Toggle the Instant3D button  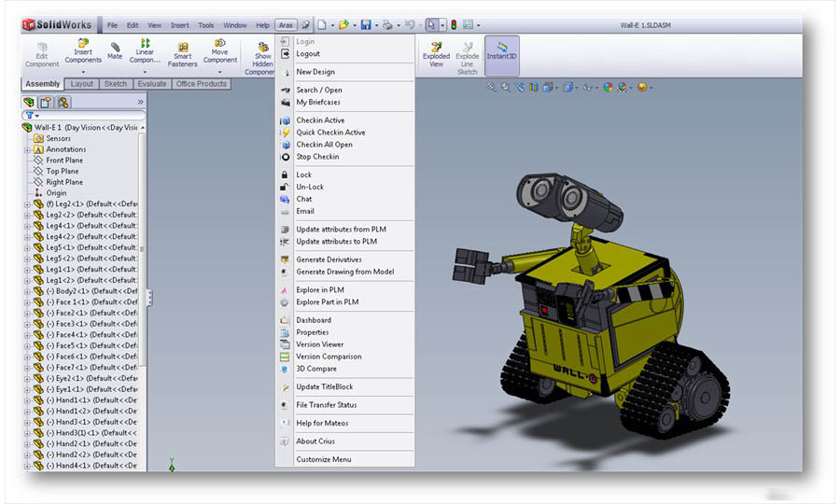click(x=501, y=50)
